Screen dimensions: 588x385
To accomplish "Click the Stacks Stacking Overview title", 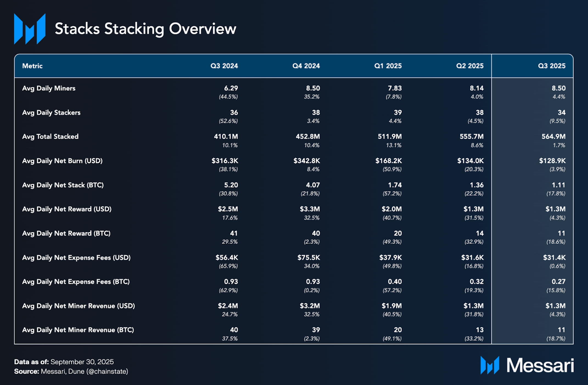I will point(145,29).
